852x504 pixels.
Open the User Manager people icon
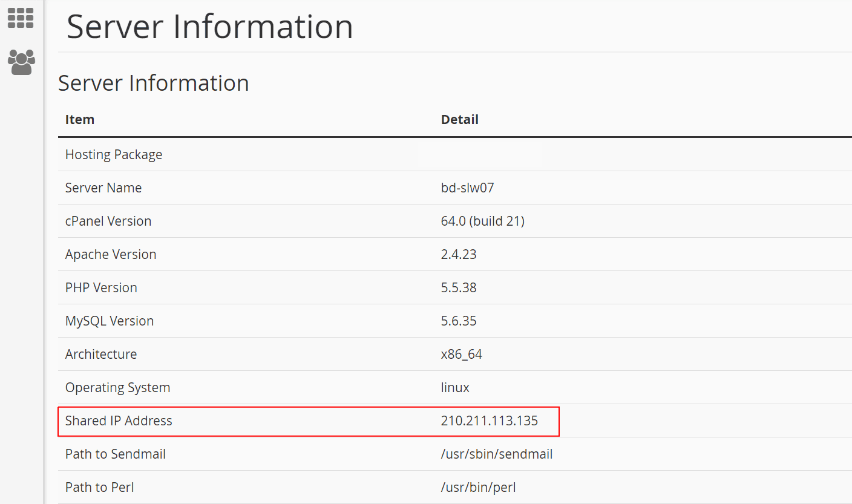[x=21, y=62]
